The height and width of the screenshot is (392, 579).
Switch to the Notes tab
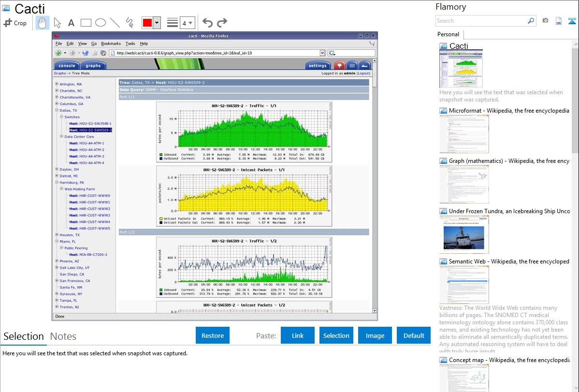pyautogui.click(x=63, y=336)
